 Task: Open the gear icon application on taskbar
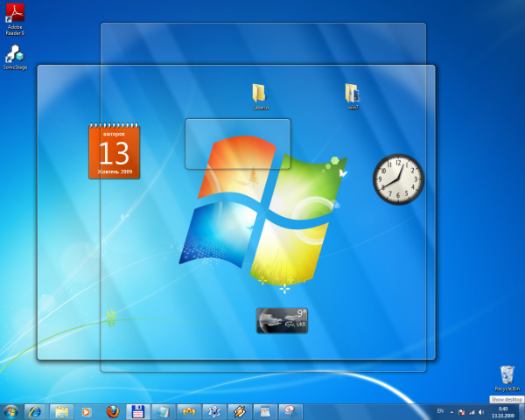(x=214, y=411)
